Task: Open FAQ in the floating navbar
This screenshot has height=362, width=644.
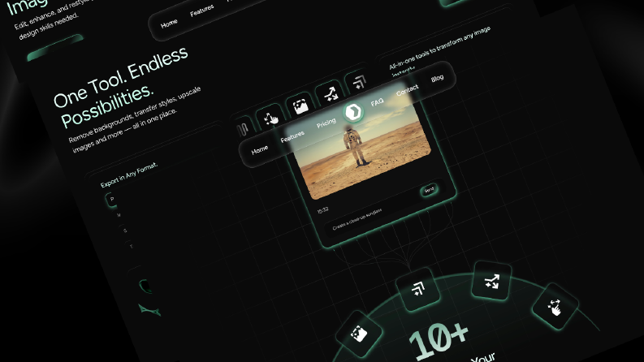Action: pos(377,101)
